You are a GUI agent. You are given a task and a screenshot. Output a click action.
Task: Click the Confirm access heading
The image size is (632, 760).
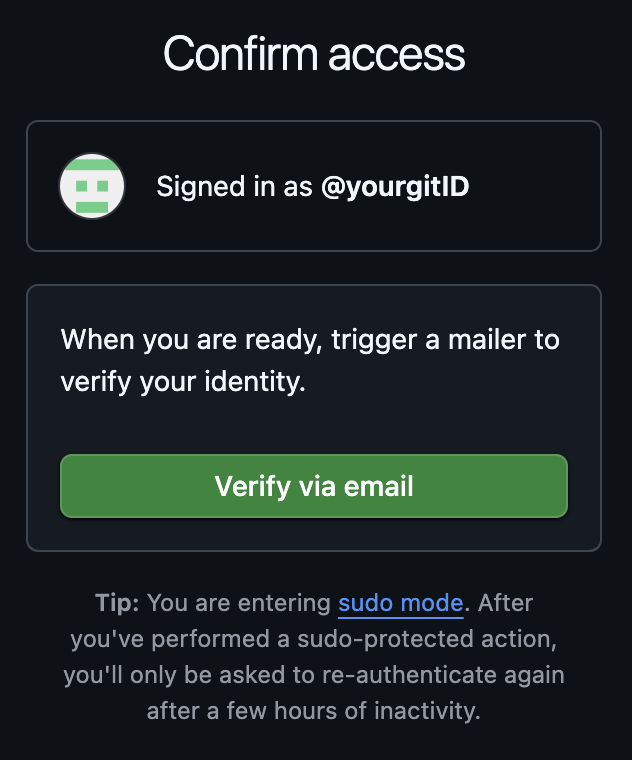coord(314,54)
